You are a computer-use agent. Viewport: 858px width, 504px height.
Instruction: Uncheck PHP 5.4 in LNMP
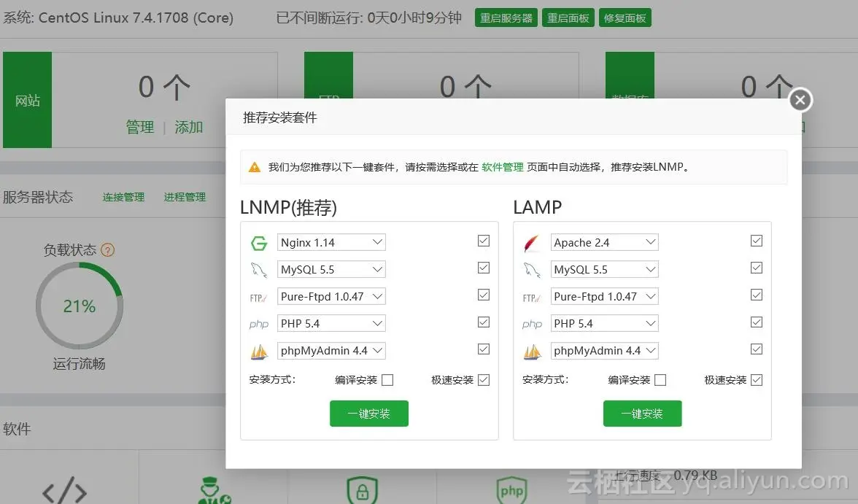(484, 322)
